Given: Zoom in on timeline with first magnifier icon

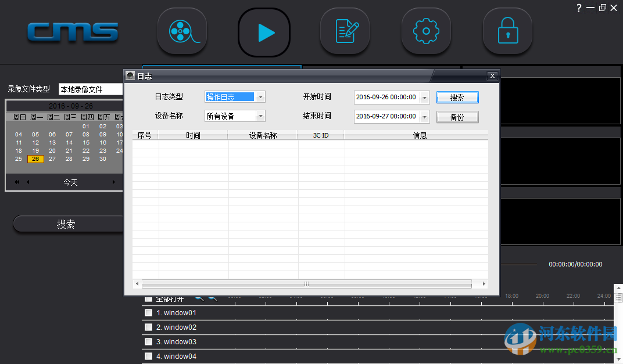Looking at the screenshot, I should click(198, 298).
